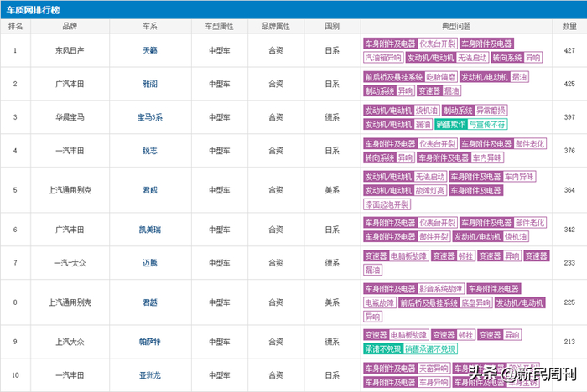Open the 君越 car series link
587x392 pixels.
[x=150, y=302]
